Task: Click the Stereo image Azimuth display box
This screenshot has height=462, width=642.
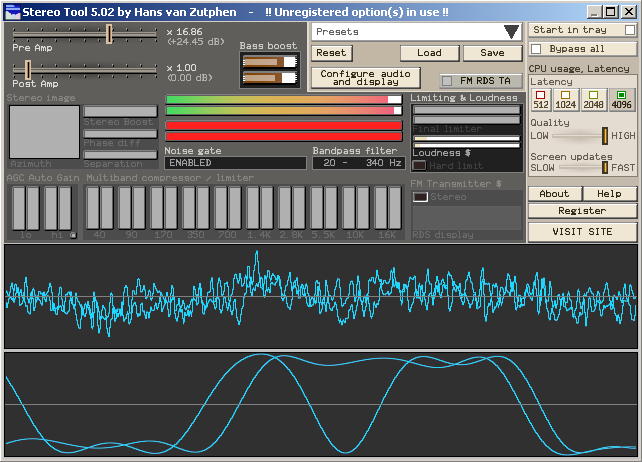Action: click(44, 132)
